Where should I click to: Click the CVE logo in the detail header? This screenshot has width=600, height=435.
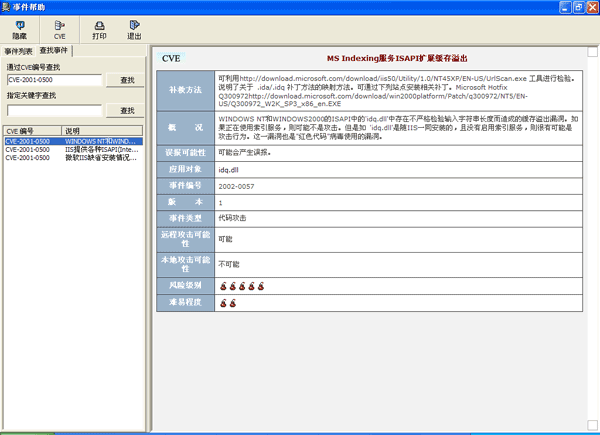click(171, 59)
